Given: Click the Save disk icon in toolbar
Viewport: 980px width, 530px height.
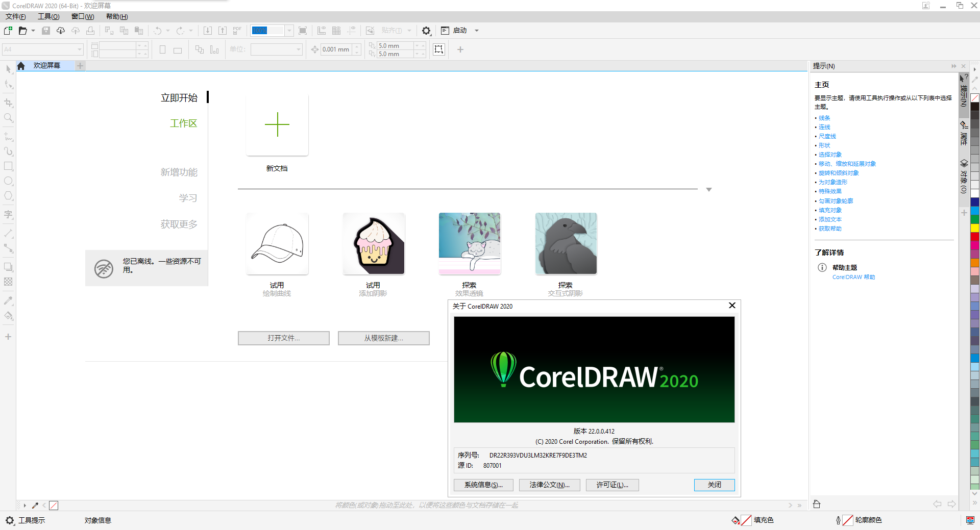Looking at the screenshot, I should pyautogui.click(x=46, y=31).
